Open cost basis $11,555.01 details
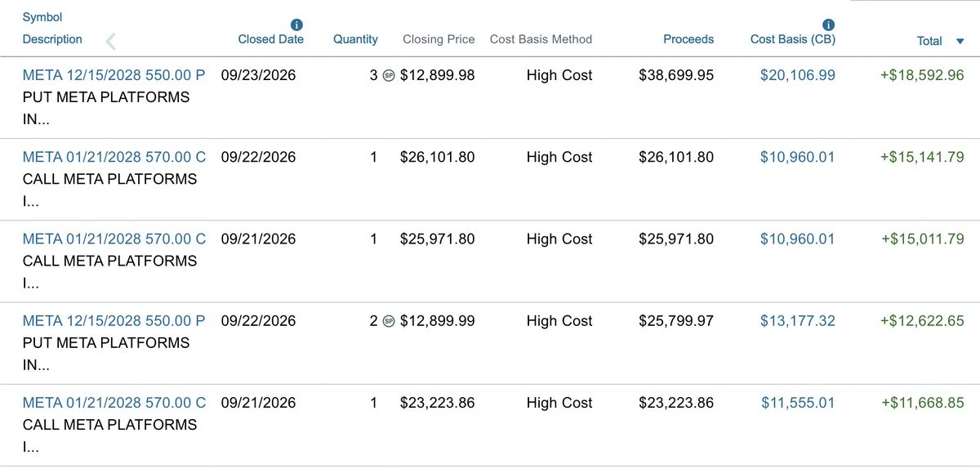This screenshot has width=980, height=473. pyautogui.click(x=799, y=403)
